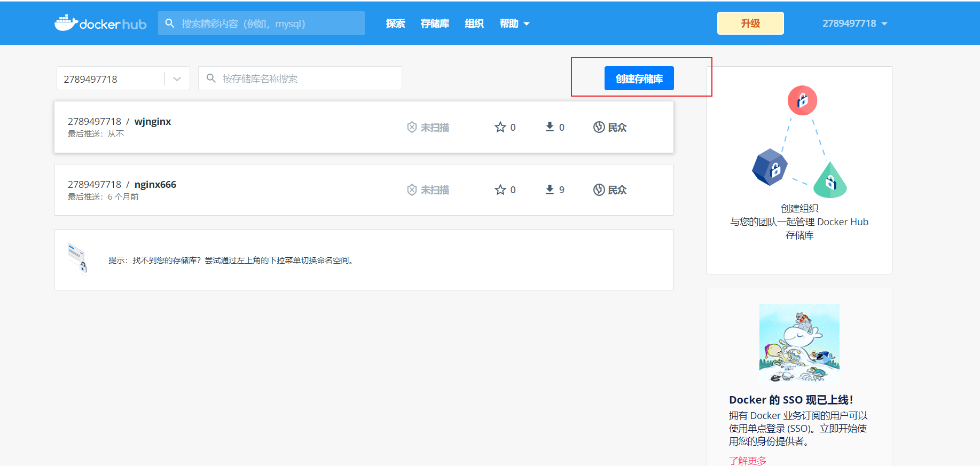Click the Docker Hub whale logo
Image resolution: width=980 pixels, height=466 pixels.
[x=100, y=23]
